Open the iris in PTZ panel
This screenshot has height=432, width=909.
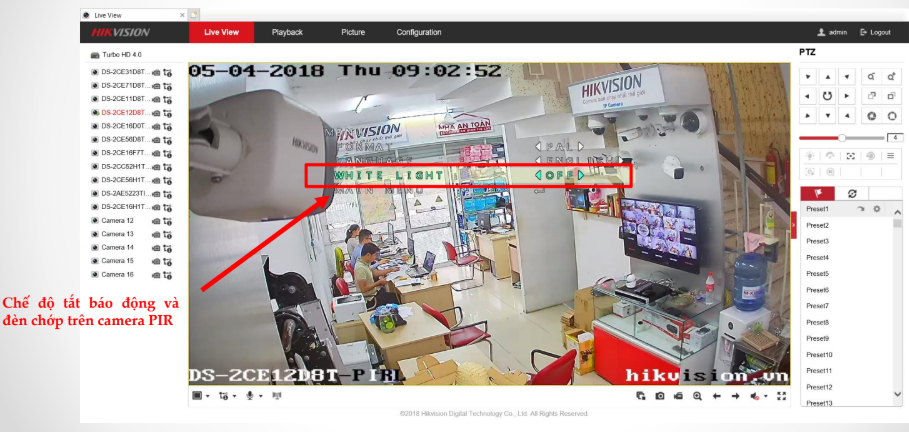[x=892, y=116]
